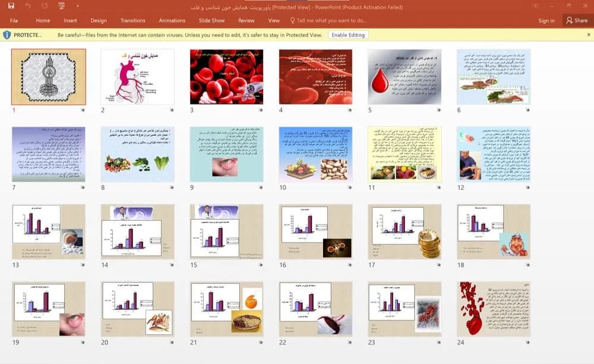Select slide 21 chart with orange fruit
The height and width of the screenshot is (364, 594).
tap(226, 309)
